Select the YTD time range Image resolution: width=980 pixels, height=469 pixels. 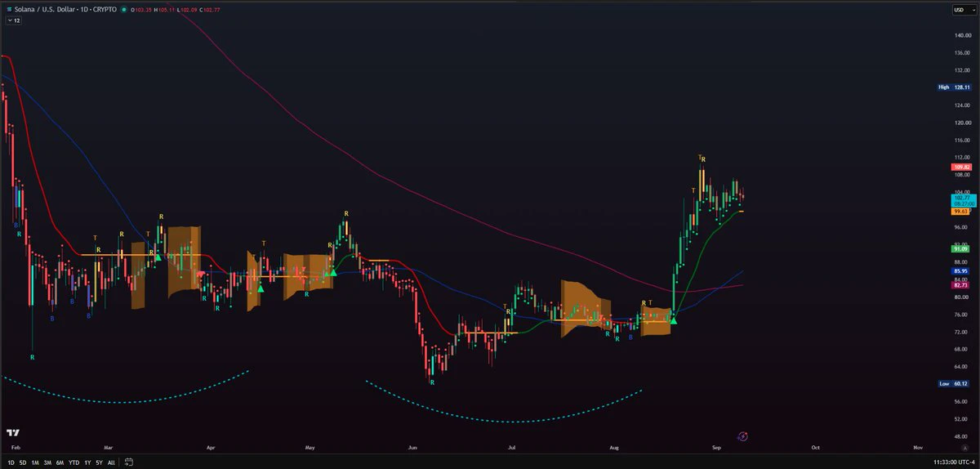coord(73,462)
